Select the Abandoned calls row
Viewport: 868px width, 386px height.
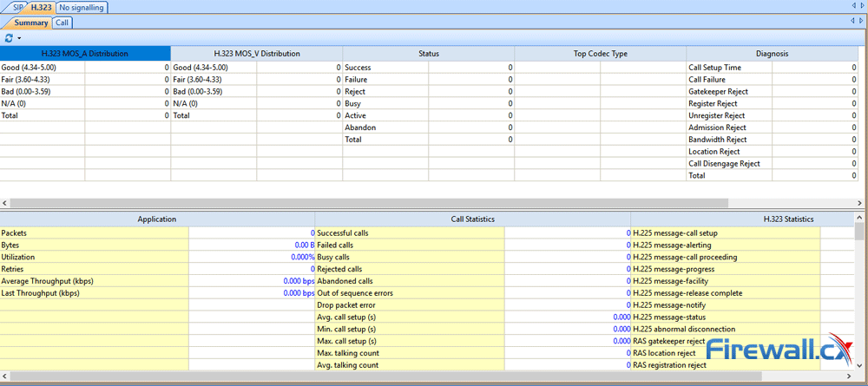473,281
